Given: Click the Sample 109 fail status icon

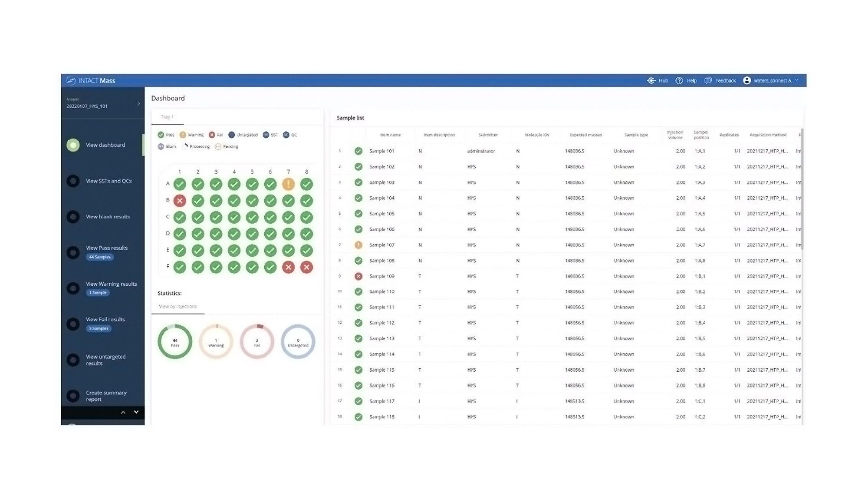Looking at the screenshot, I should pos(358,276).
